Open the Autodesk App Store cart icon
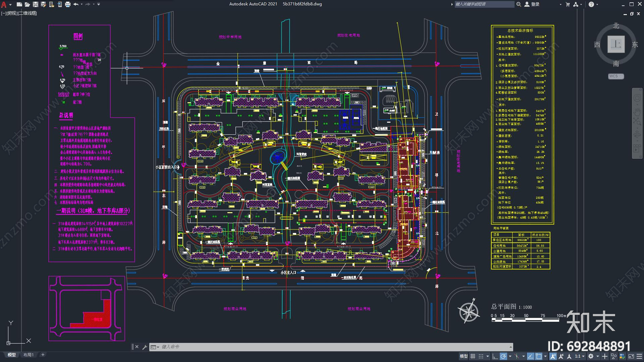The height and width of the screenshot is (362, 644). click(568, 4)
